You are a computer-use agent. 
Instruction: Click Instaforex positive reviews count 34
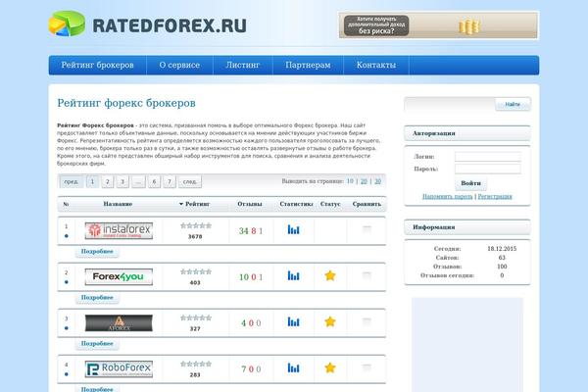244,231
